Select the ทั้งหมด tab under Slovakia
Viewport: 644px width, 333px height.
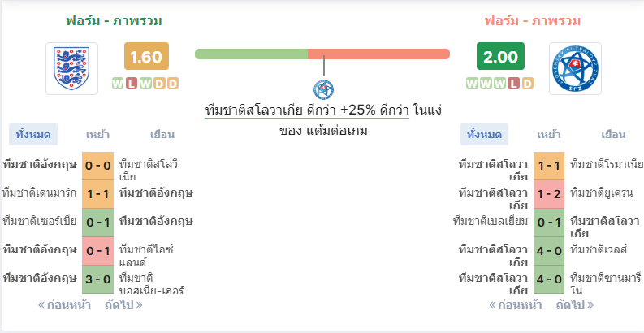pyautogui.click(x=484, y=135)
